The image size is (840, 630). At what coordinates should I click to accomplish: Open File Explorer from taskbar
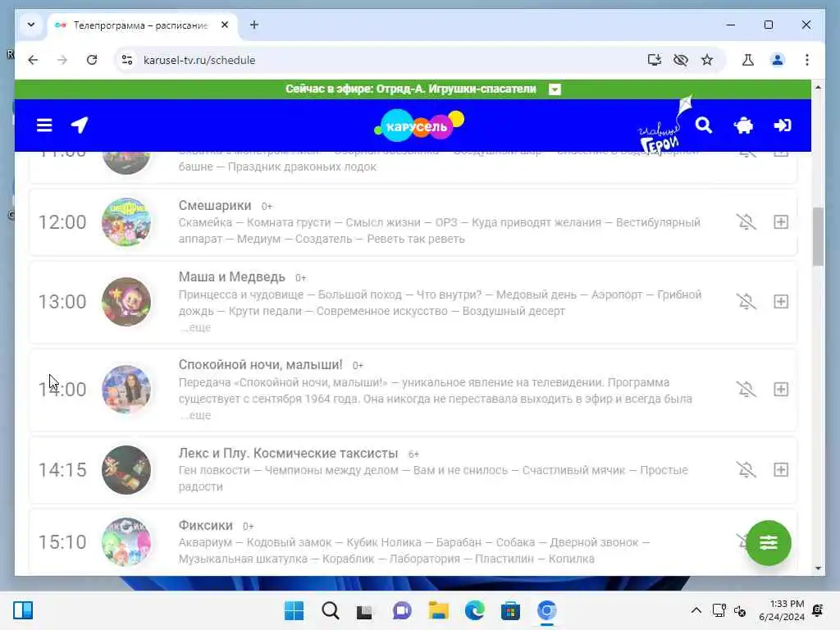(438, 610)
